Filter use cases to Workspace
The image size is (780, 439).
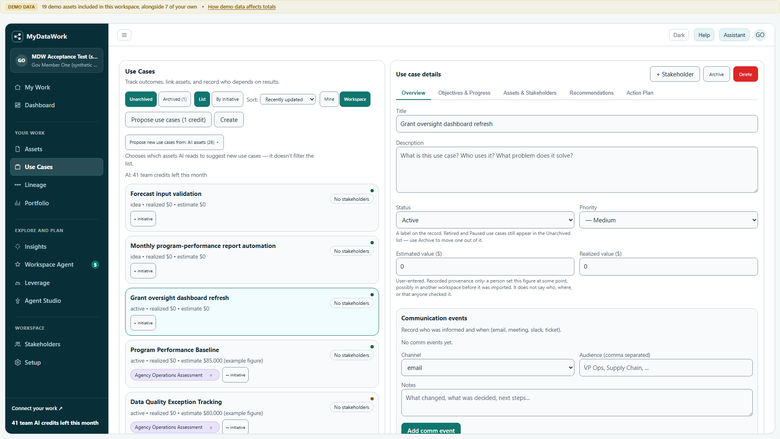pos(355,99)
